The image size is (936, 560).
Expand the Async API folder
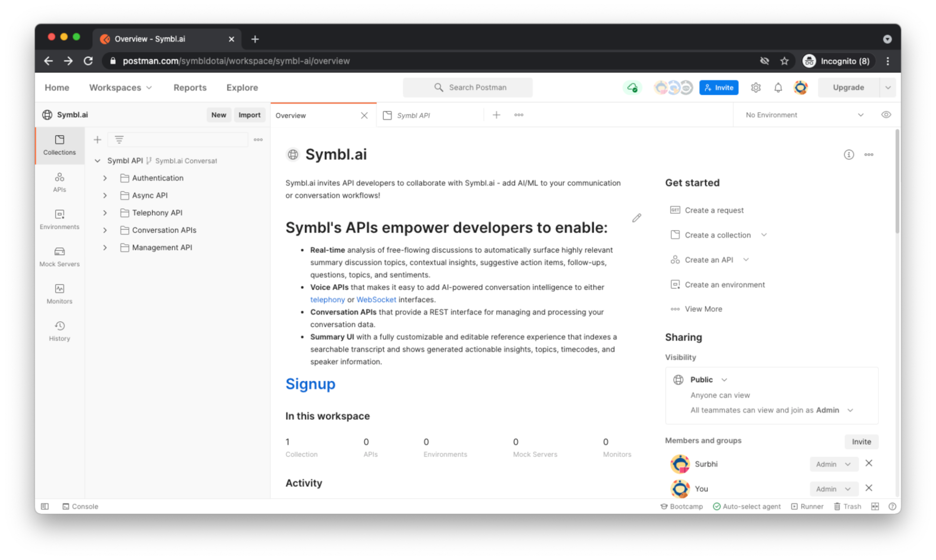coord(105,195)
